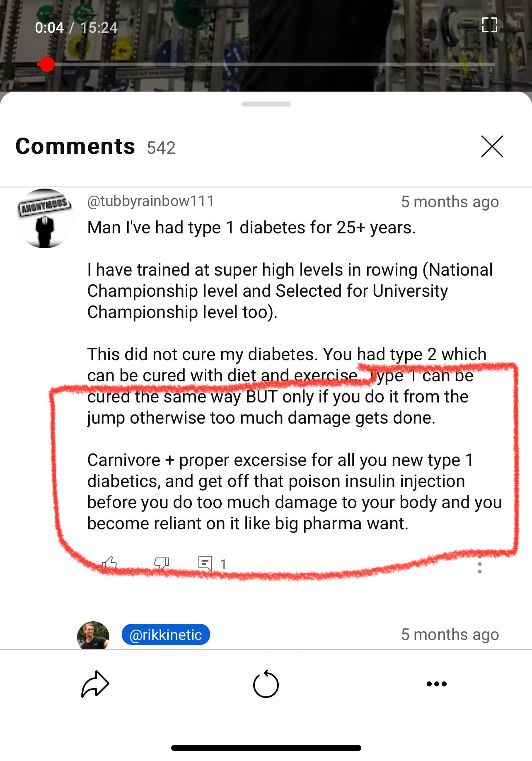Open @tubbyrainbow111 channel link
The image size is (532, 761).
click(x=151, y=201)
